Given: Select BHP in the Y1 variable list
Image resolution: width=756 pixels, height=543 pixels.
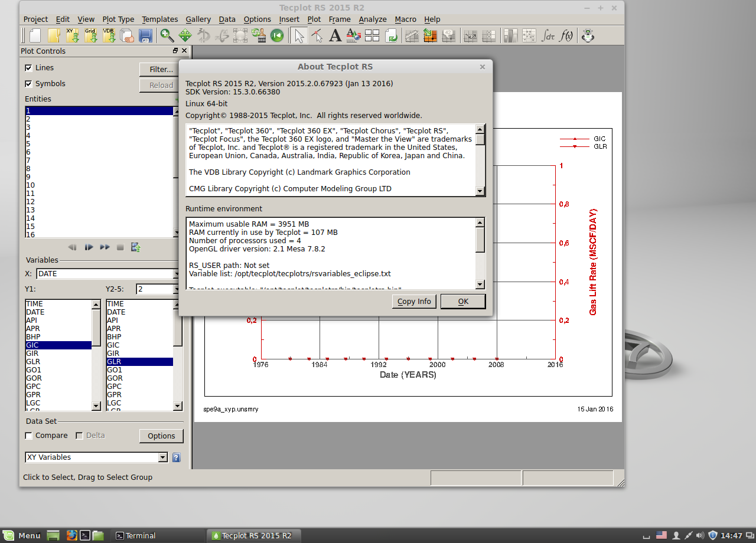Looking at the screenshot, I should [x=58, y=337].
